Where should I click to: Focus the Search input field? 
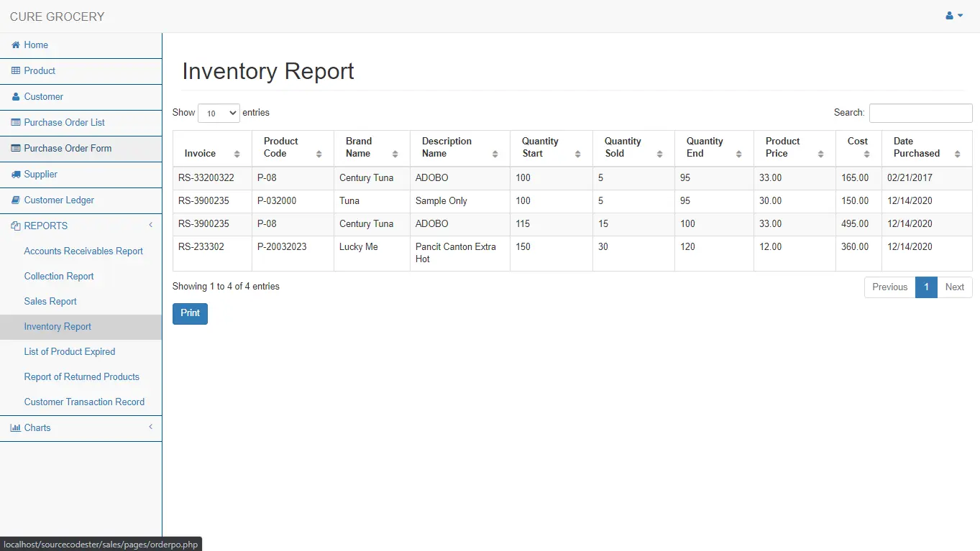(x=921, y=113)
